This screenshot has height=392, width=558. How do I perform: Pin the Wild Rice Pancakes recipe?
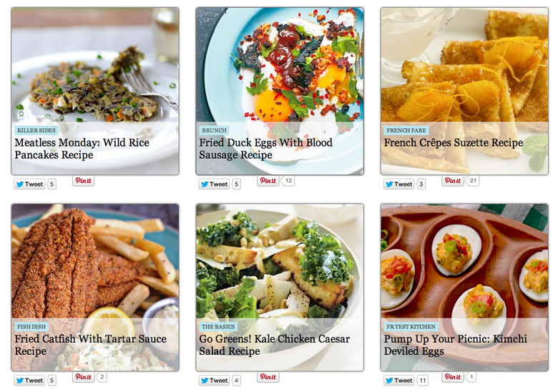tap(83, 181)
